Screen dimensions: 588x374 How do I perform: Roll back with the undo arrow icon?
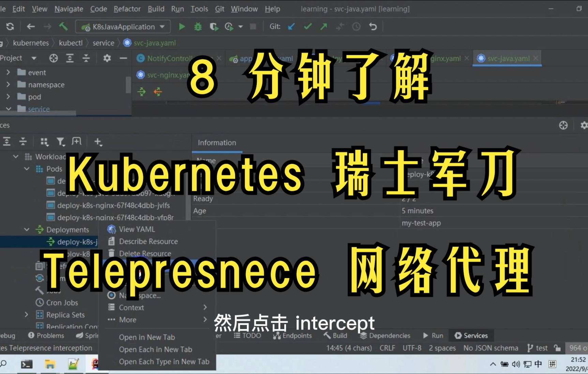coord(373,27)
